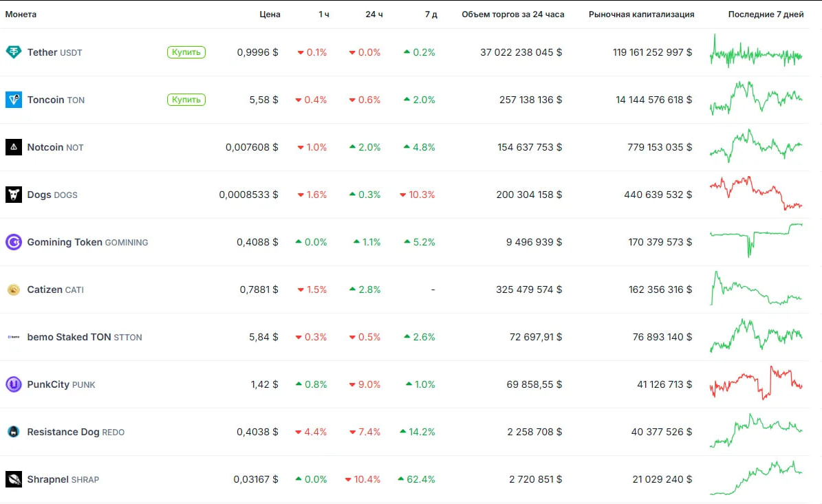Sort by Объем торгов за 24 часа header
Viewport: 822px width, 504px height.
click(512, 14)
